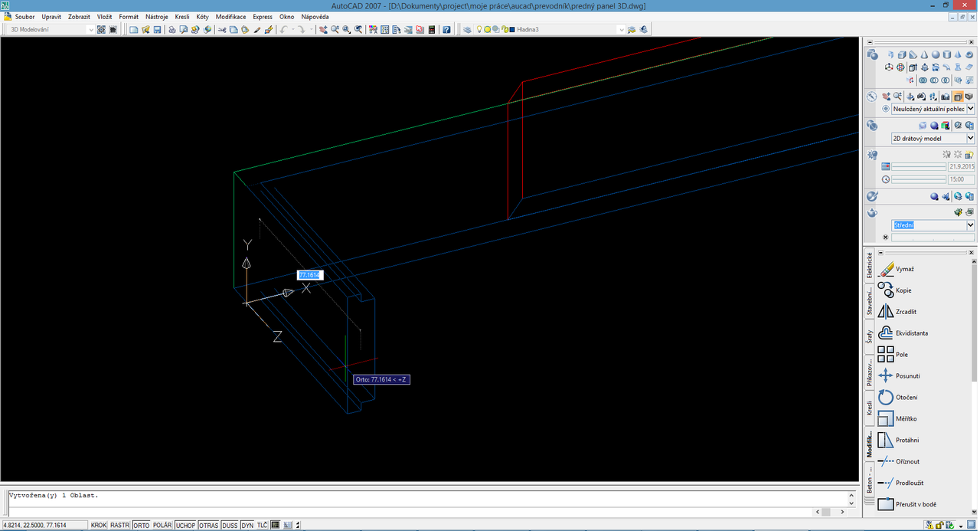The image size is (980, 531).
Task: Click the Otočení (rotate) tool icon
Action: coord(886,398)
